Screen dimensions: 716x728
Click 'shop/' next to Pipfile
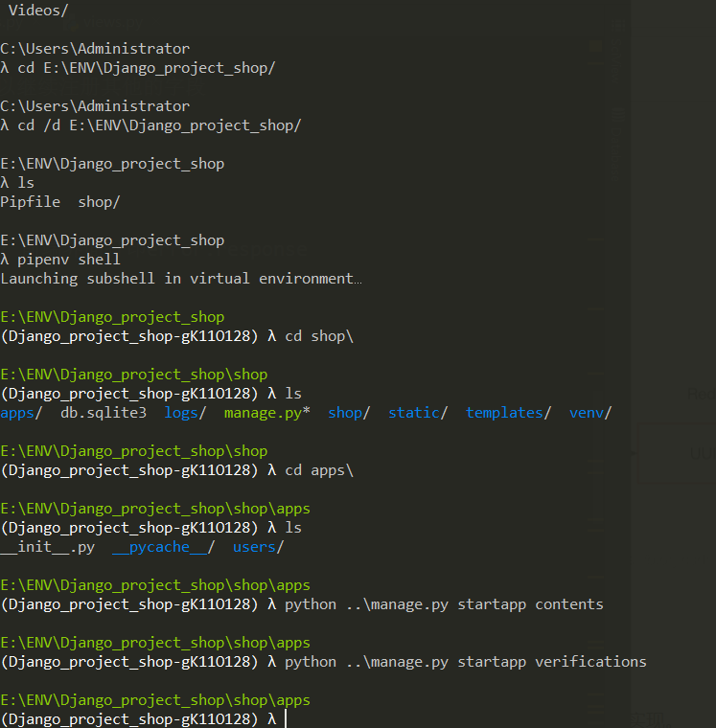coord(99,202)
